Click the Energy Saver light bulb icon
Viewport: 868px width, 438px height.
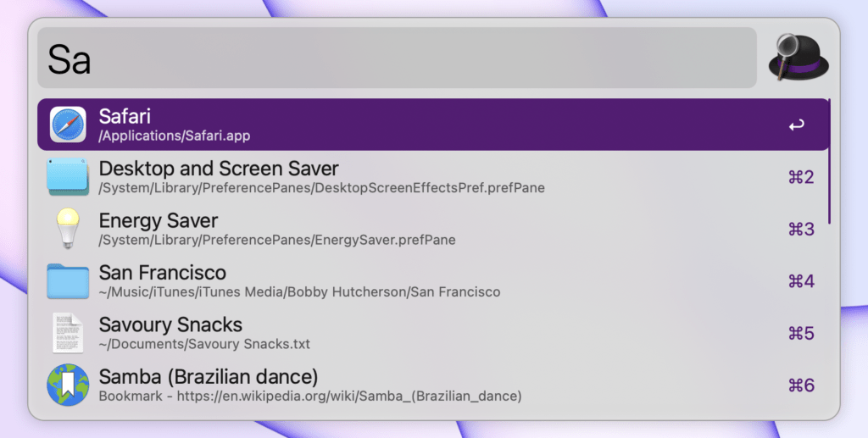click(x=68, y=229)
